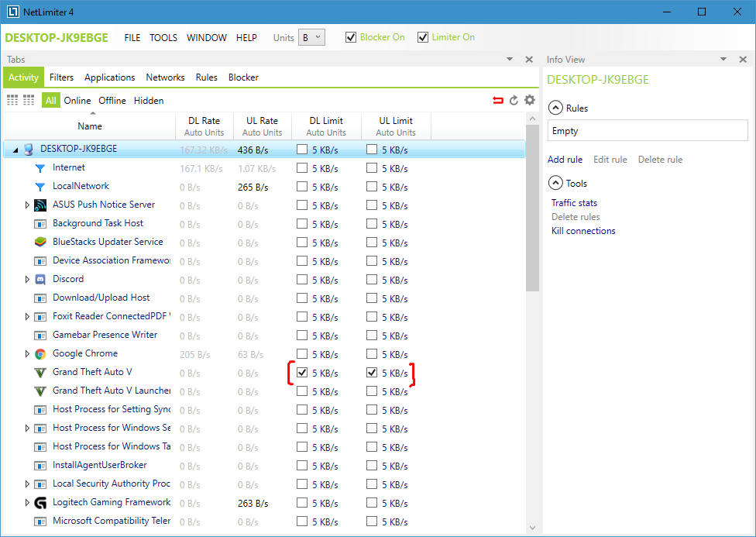Collapse the Tools section in Info View

(555, 184)
